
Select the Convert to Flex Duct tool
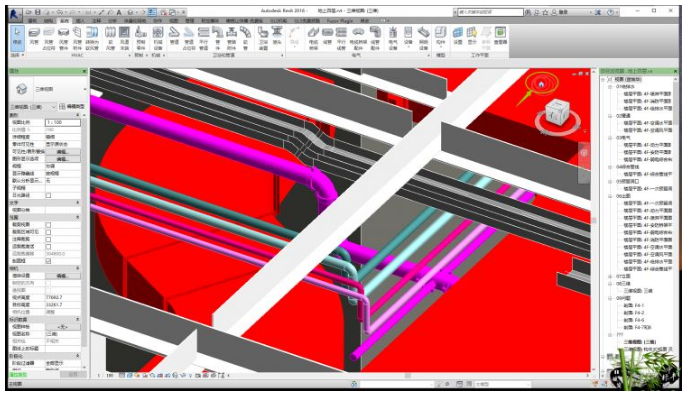92,37
